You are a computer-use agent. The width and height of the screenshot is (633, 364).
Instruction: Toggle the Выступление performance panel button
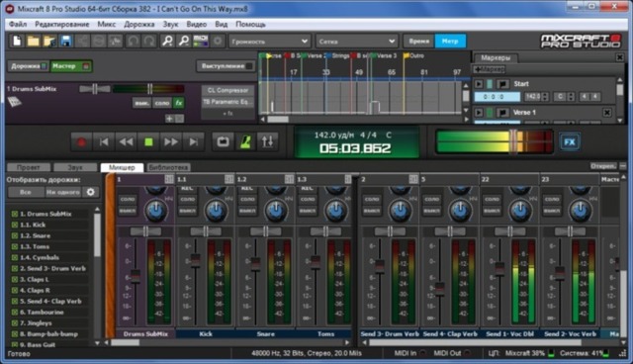pos(226,66)
